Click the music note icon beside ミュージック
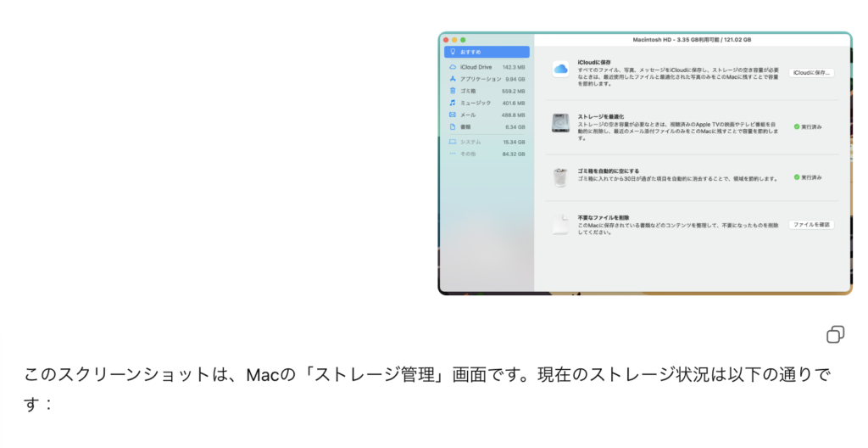The height and width of the screenshot is (448, 868). pyautogui.click(x=453, y=103)
